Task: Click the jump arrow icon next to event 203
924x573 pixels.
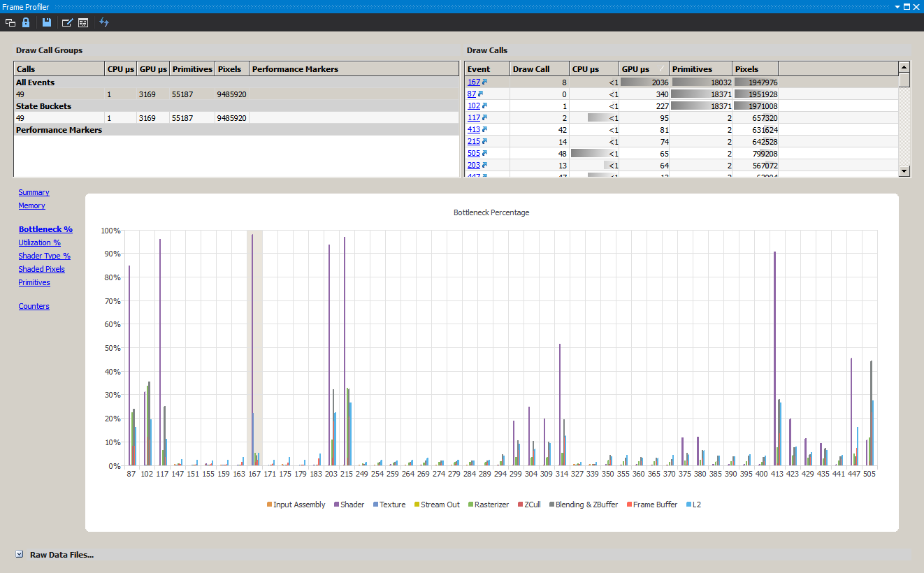Action: 484,165
